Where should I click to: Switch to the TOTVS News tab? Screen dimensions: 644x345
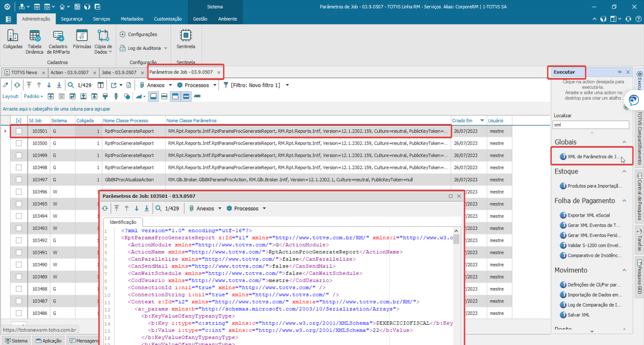24,72
